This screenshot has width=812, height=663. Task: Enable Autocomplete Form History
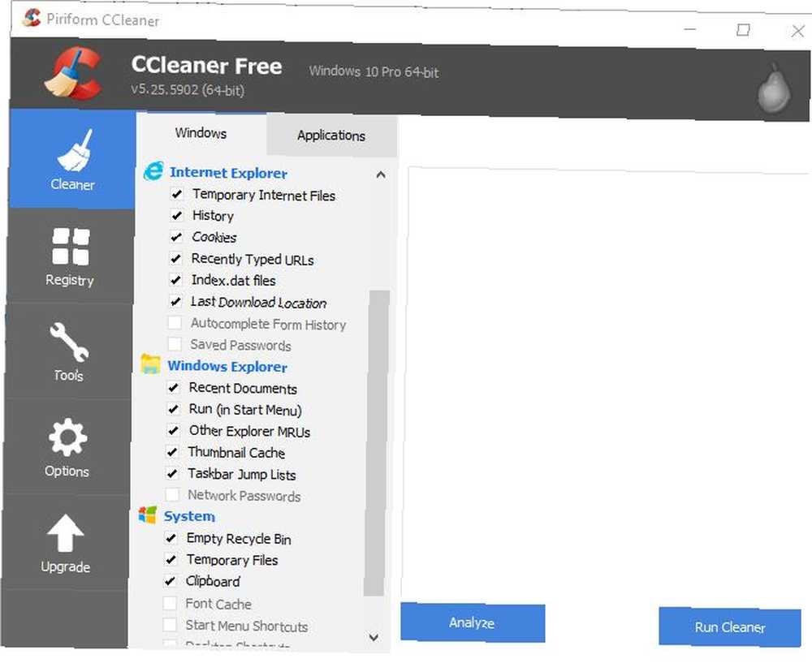175,323
